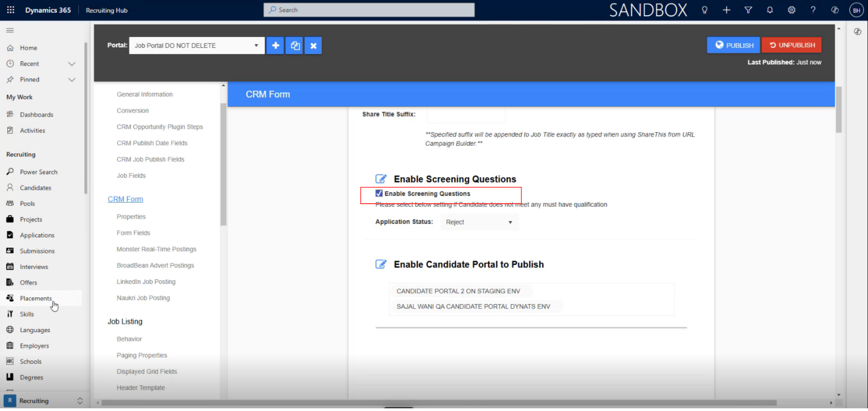Select Properties under CRM Form
The image size is (868, 411).
coord(131,217)
